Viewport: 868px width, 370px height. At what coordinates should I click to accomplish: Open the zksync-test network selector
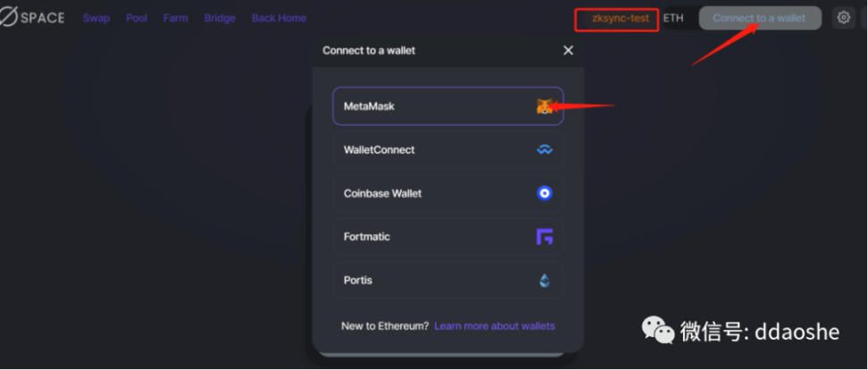click(620, 19)
